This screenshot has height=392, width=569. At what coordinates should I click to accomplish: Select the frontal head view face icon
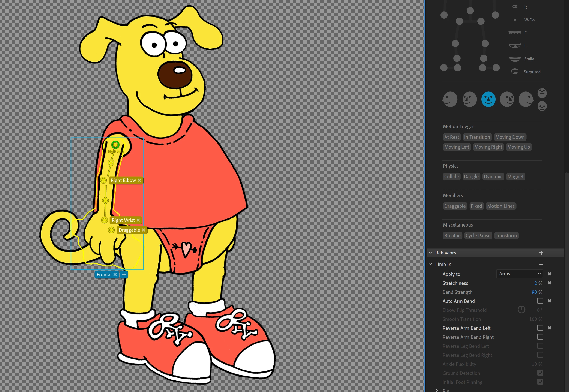click(488, 99)
